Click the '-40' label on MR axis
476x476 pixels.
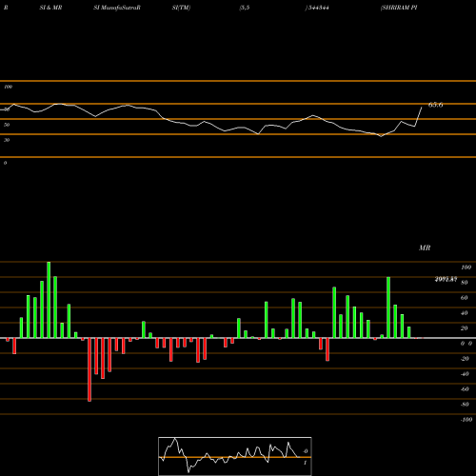tap(465, 374)
